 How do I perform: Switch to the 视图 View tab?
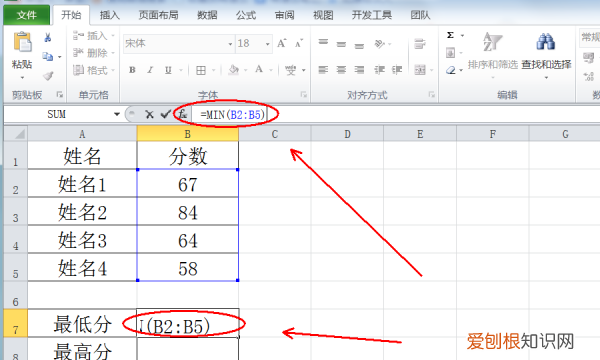coord(323,15)
